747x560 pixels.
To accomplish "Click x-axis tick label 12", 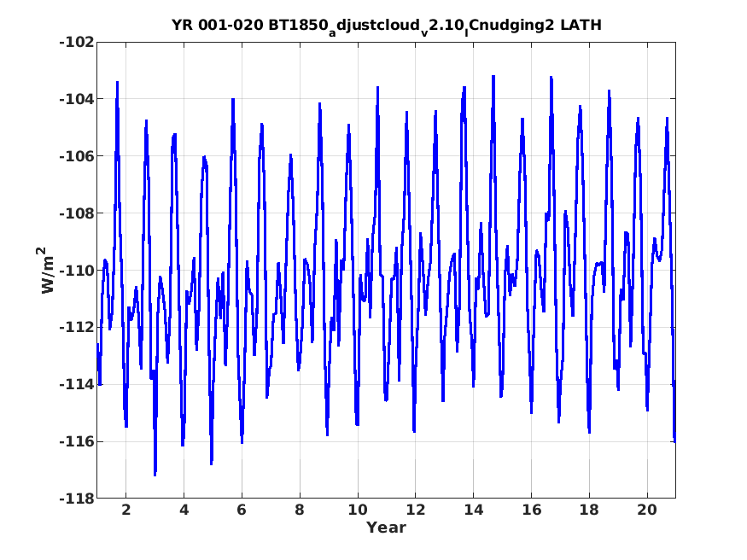I will pos(416,510).
